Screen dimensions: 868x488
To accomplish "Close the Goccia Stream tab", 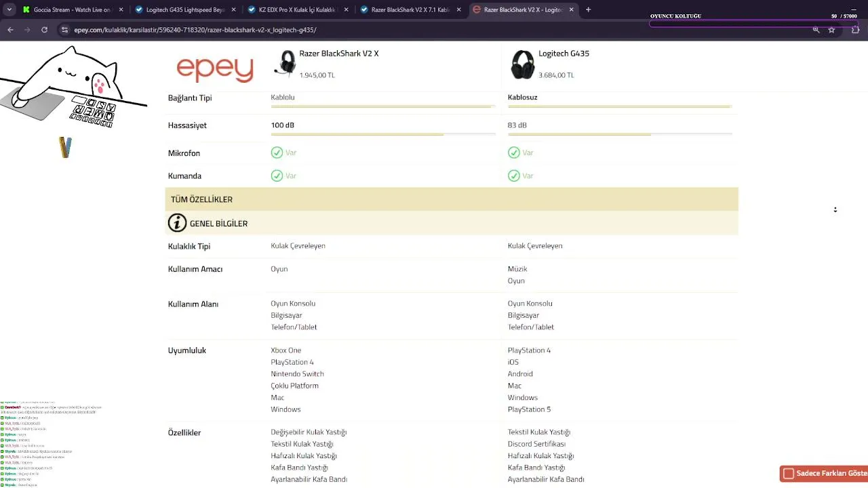I will tap(121, 9).
